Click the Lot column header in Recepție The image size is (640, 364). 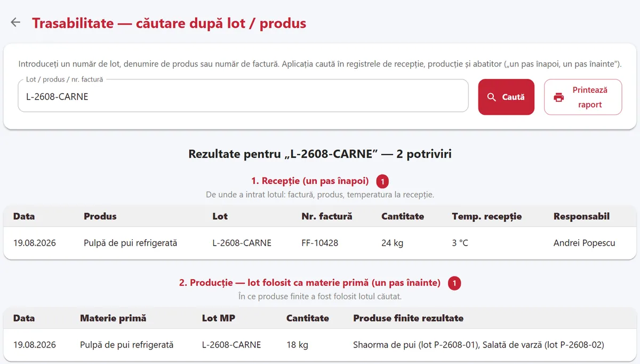point(220,216)
